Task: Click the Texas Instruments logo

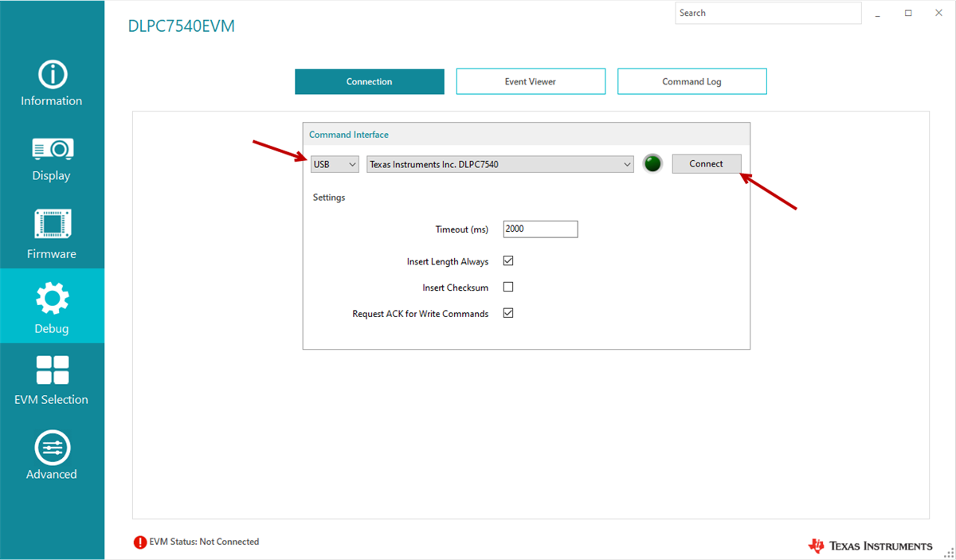Action: [x=870, y=546]
